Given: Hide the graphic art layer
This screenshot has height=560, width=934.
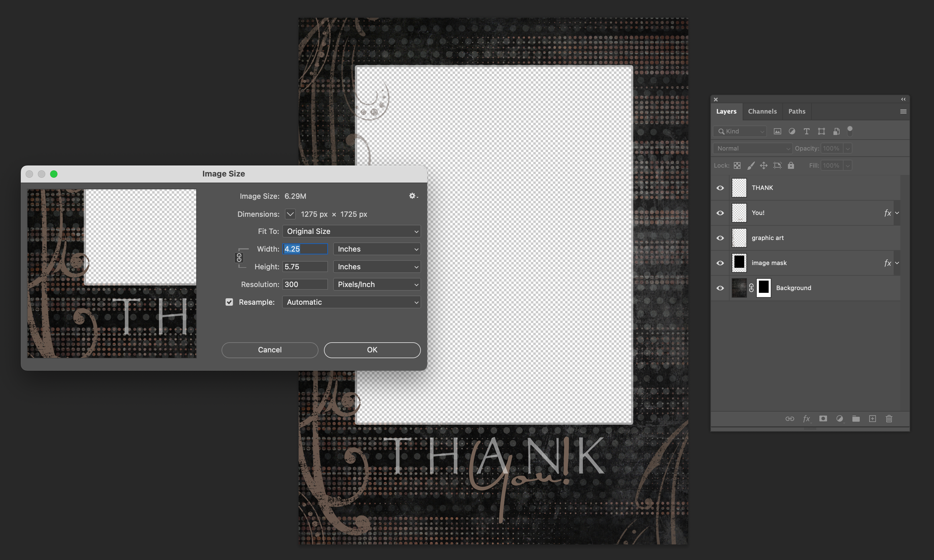Looking at the screenshot, I should [720, 238].
